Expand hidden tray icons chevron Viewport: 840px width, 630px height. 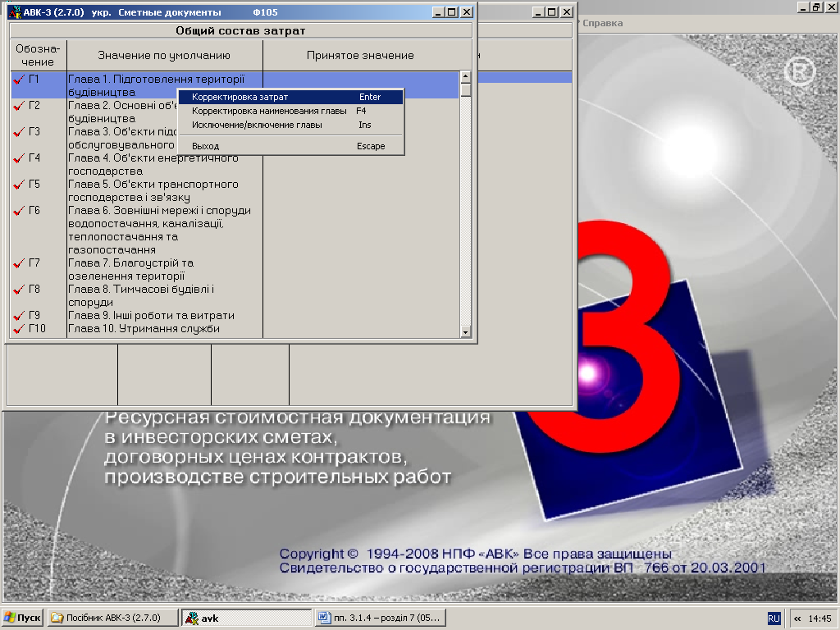797,619
